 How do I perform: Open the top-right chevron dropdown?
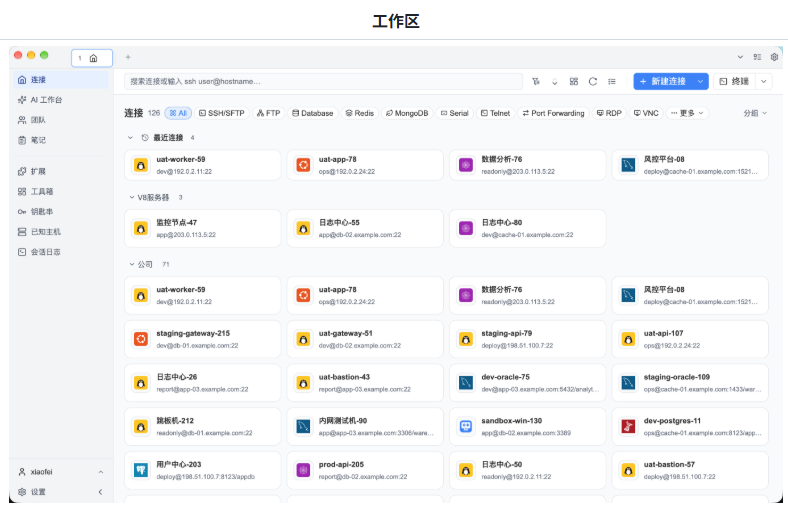pyautogui.click(x=740, y=57)
